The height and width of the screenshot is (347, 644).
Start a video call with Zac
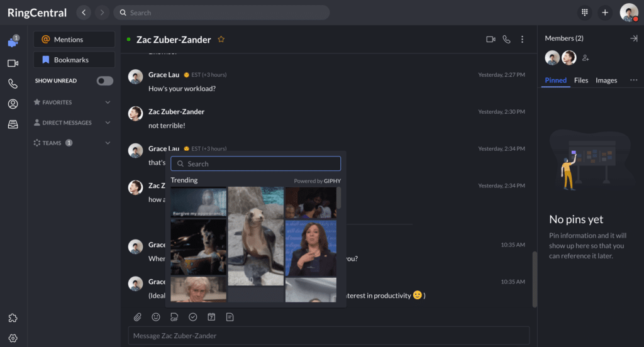coord(491,40)
